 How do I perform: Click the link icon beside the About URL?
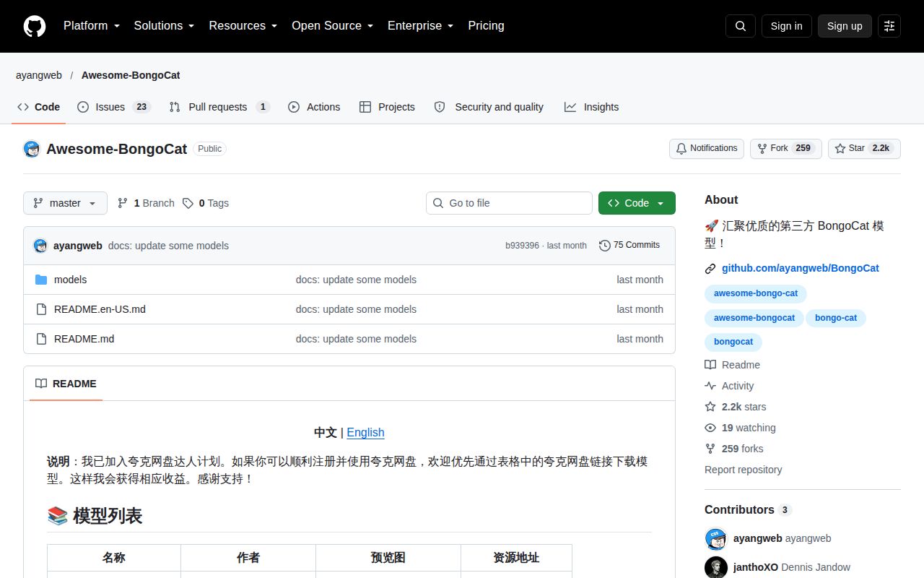click(x=710, y=268)
